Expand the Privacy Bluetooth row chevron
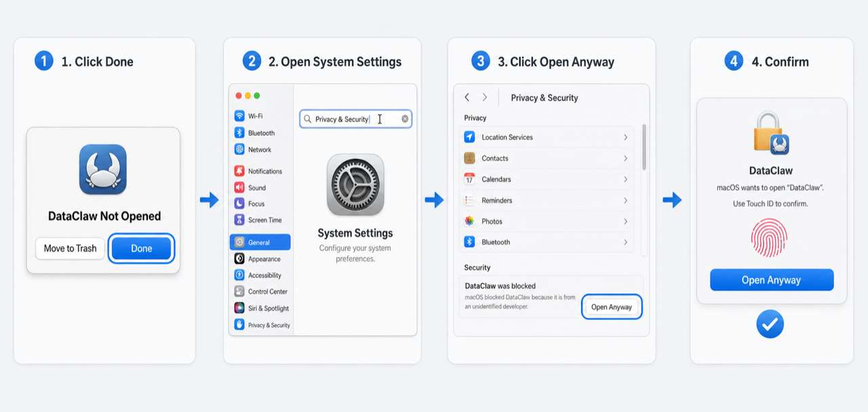 pos(625,242)
